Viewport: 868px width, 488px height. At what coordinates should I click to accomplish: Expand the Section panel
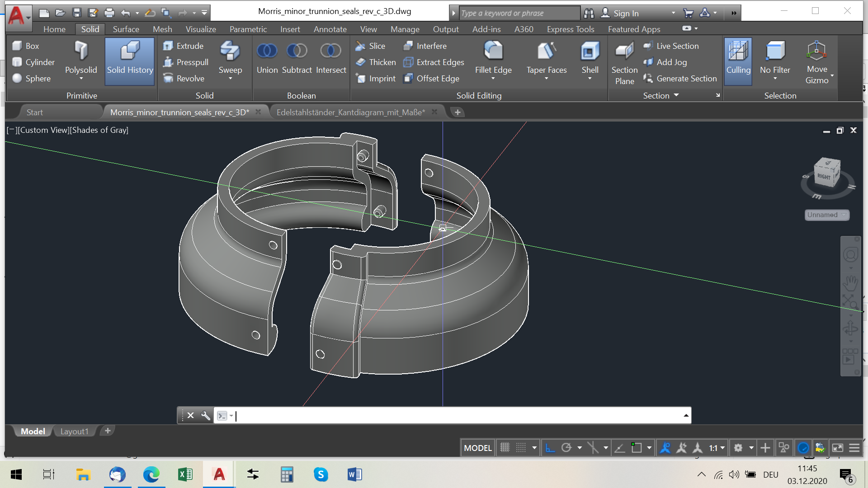coord(661,95)
